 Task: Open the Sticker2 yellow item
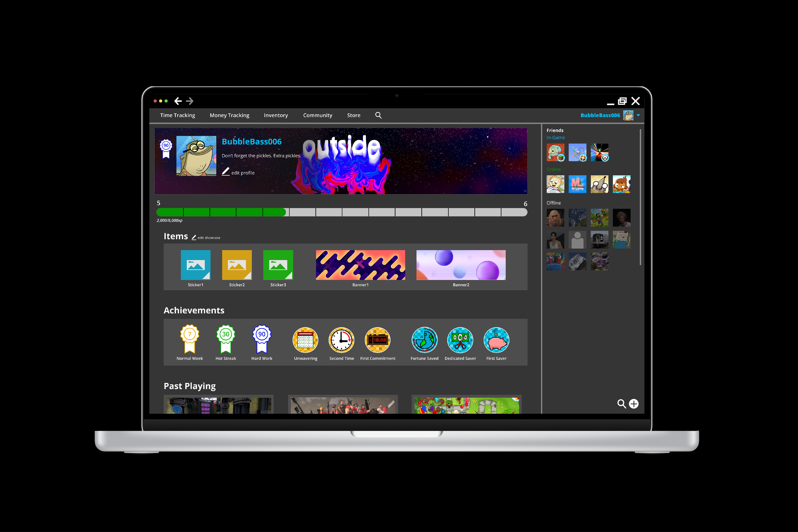click(237, 265)
